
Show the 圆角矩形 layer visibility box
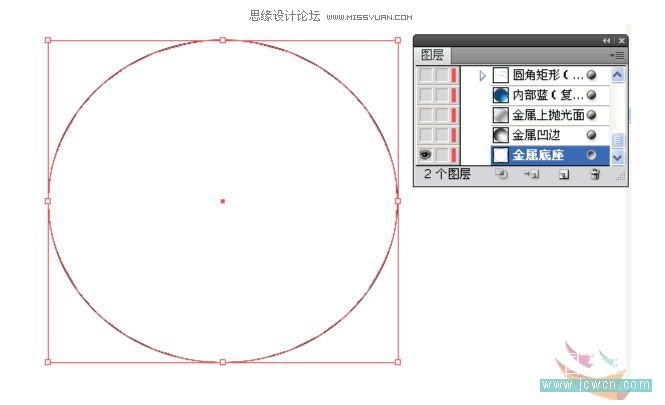pyautogui.click(x=425, y=75)
